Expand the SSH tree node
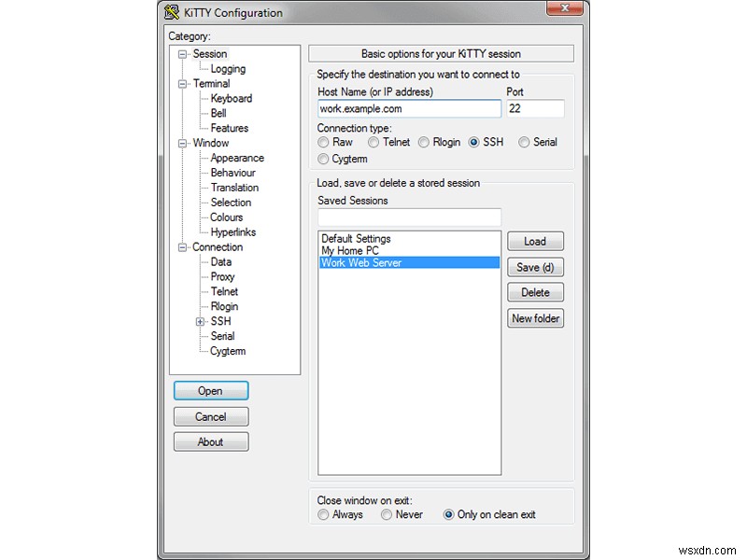The width and height of the screenshot is (747, 560). tap(200, 322)
